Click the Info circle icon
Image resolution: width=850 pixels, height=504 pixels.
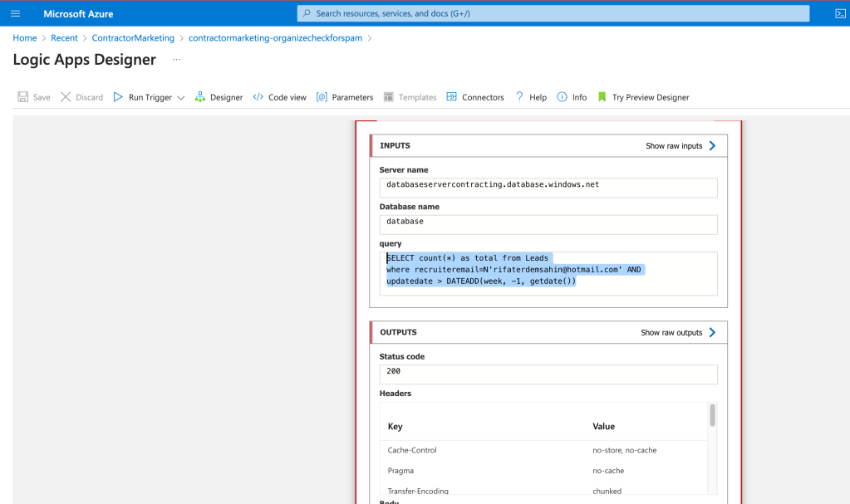[563, 97]
